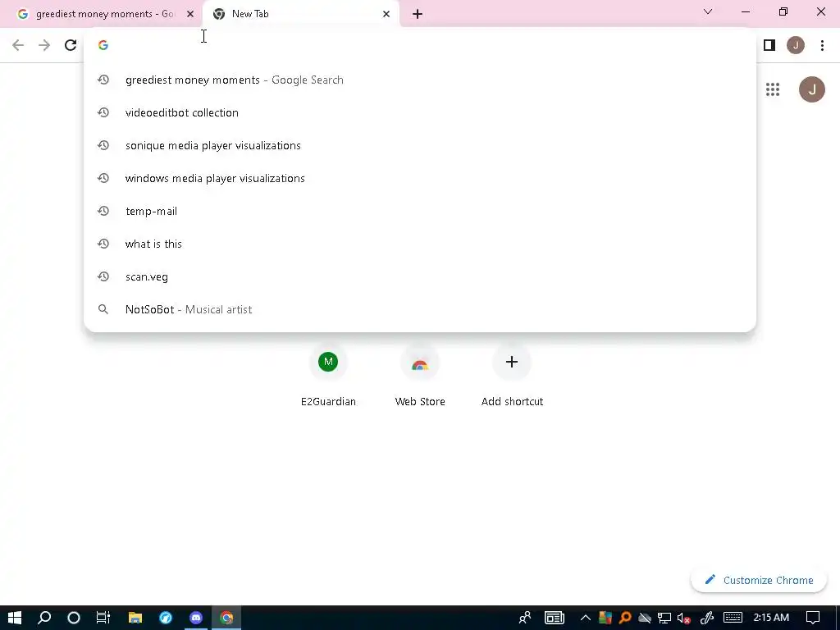Open the Google apps grid
The height and width of the screenshot is (630, 840).
pos(773,89)
